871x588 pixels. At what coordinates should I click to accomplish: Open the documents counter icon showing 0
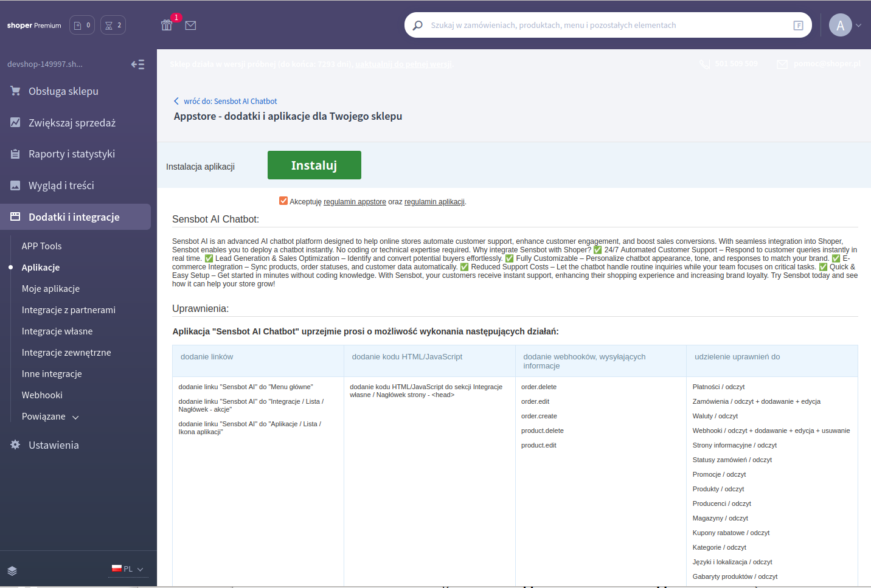82,25
